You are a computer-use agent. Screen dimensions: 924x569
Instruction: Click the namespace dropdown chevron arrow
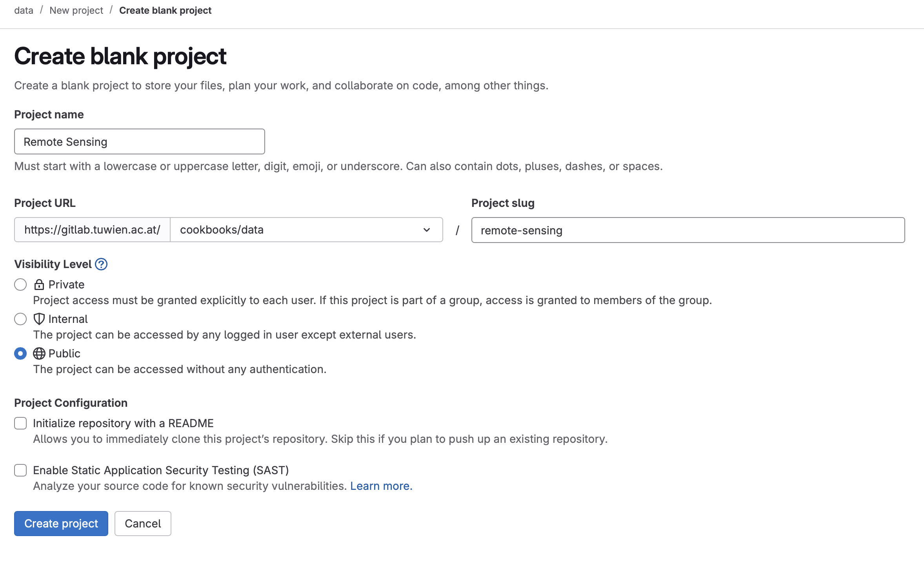427,230
